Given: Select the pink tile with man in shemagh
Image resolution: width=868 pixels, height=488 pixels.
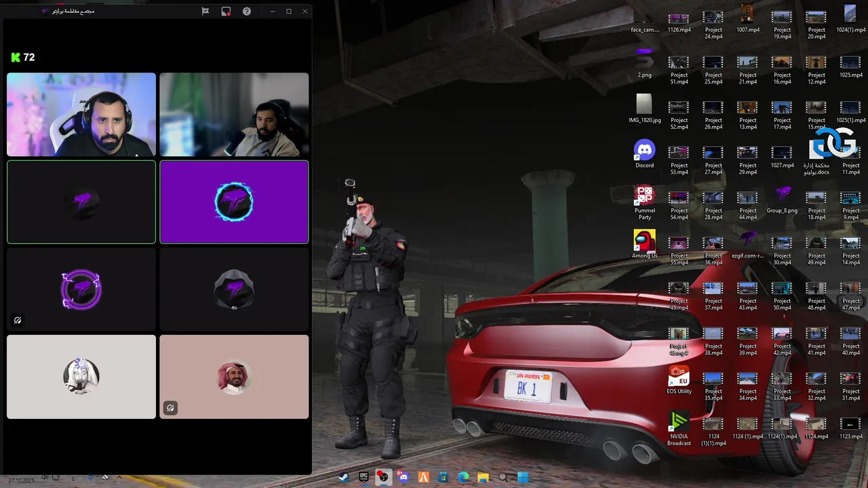Looking at the screenshot, I should click(234, 377).
